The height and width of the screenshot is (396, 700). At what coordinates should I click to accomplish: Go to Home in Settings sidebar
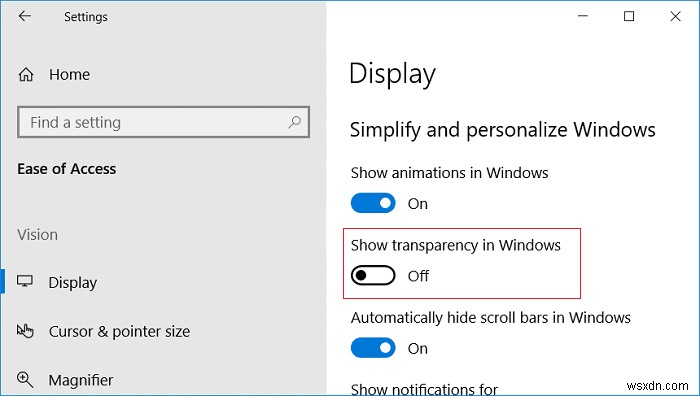coord(69,75)
